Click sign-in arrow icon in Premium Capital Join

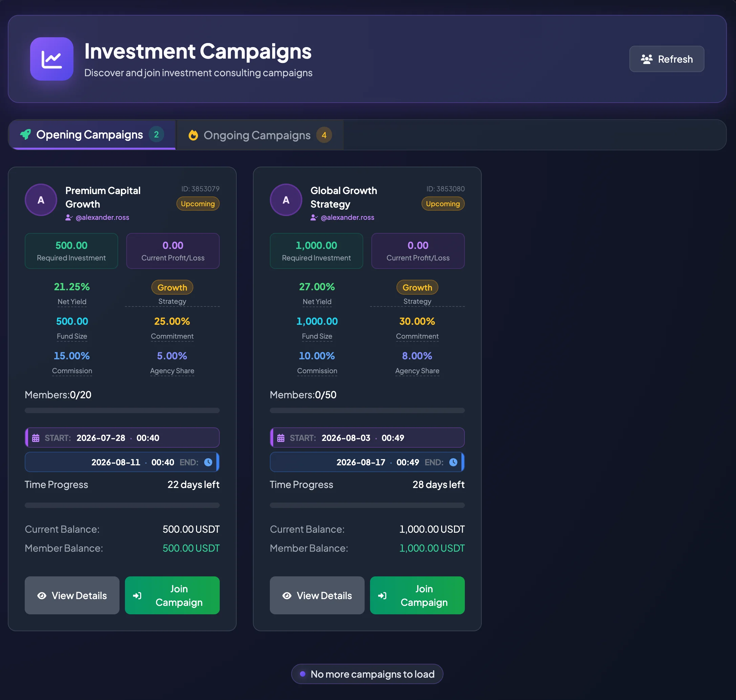click(137, 595)
